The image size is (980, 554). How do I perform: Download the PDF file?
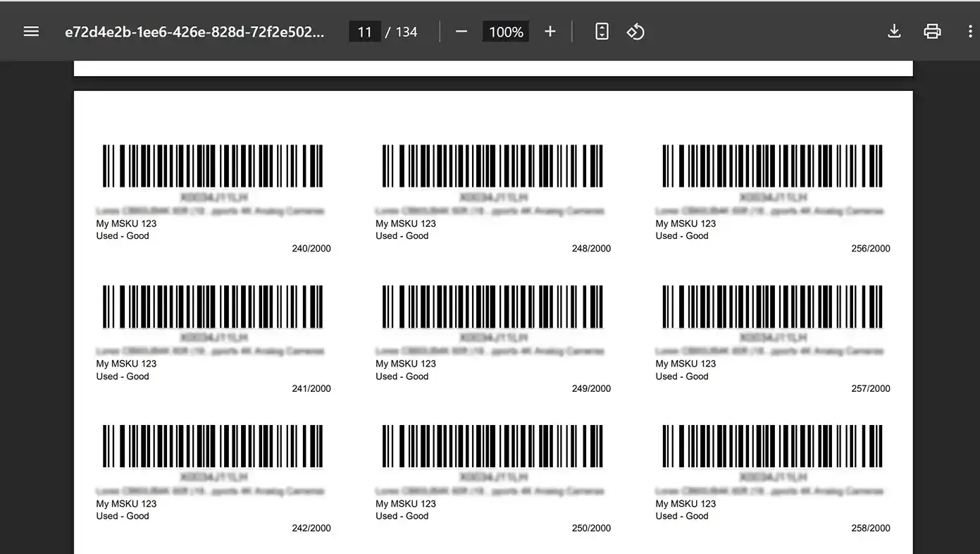pos(894,32)
